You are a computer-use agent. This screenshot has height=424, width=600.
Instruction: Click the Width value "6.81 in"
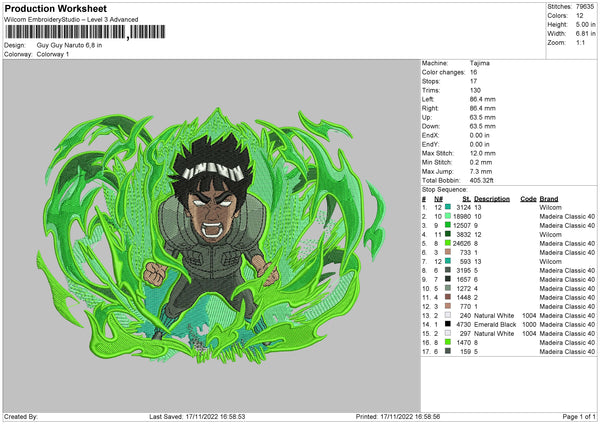[585, 34]
